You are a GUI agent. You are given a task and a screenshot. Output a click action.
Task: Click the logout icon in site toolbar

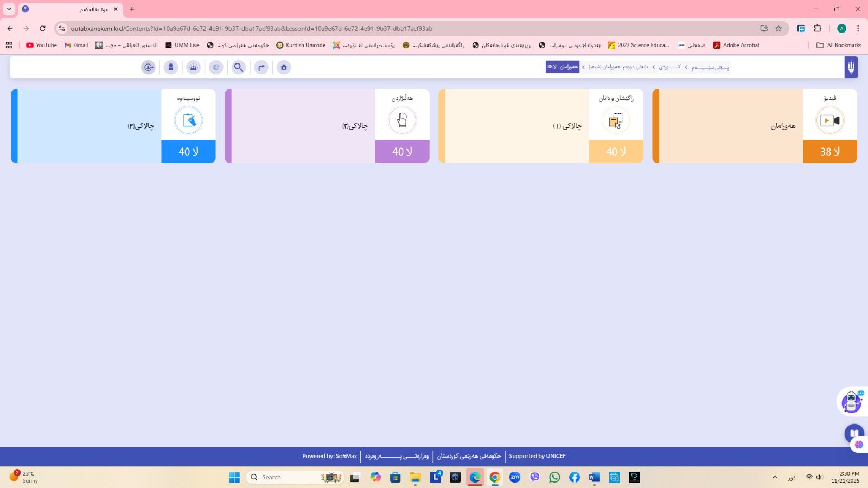click(148, 67)
